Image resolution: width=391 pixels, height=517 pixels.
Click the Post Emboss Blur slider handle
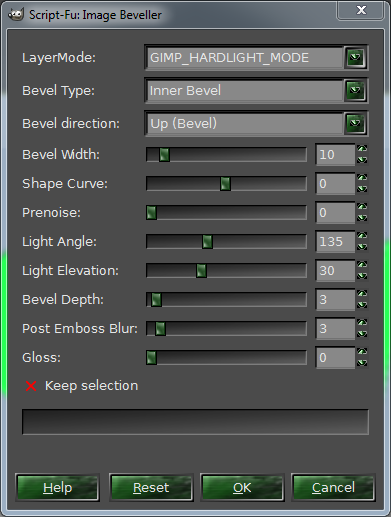pyautogui.click(x=160, y=329)
